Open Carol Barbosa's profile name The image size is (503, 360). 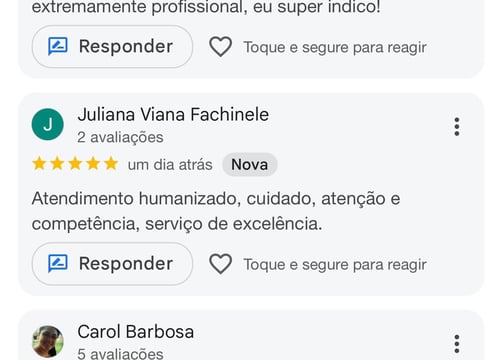coord(136,332)
